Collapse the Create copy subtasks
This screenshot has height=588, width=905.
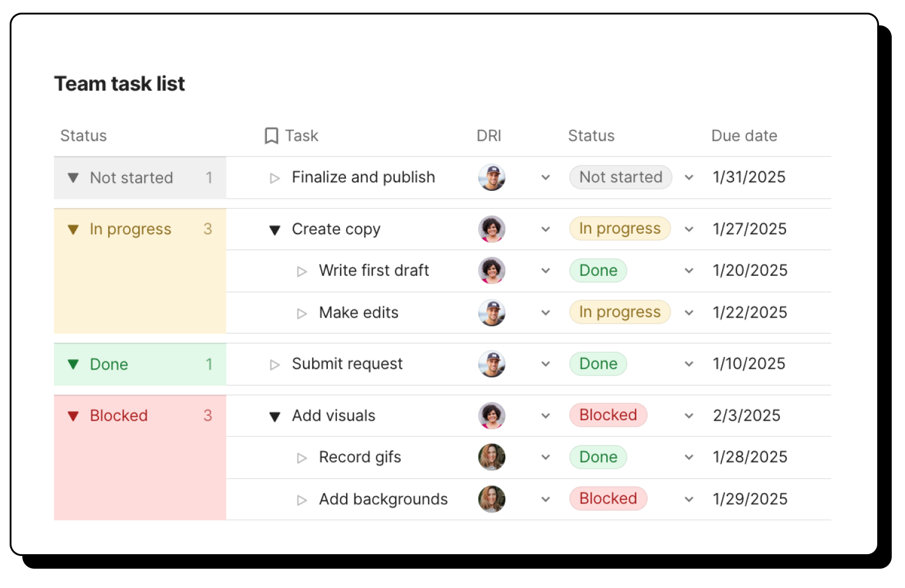click(x=275, y=230)
